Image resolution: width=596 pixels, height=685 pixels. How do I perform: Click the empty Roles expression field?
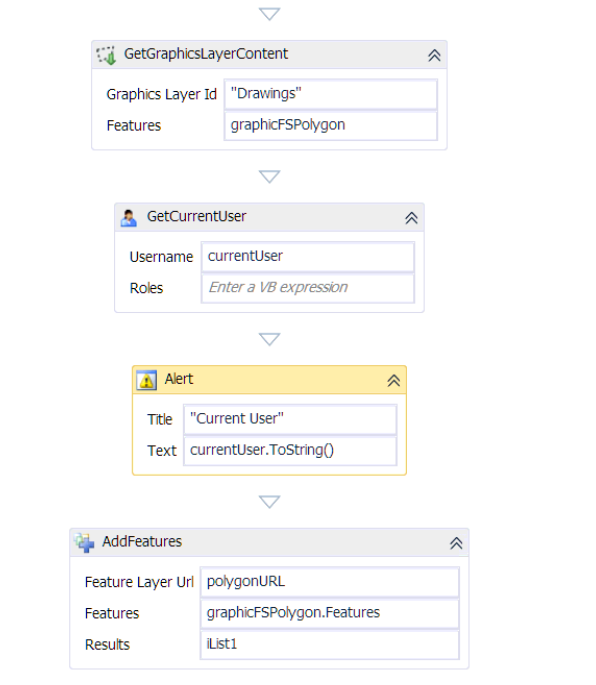pyautogui.click(x=308, y=288)
